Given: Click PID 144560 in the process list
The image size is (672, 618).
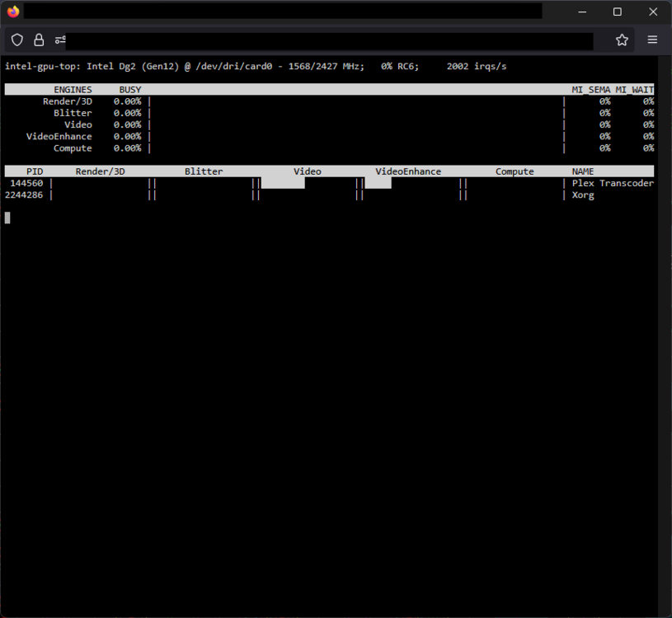Looking at the screenshot, I should [26, 183].
